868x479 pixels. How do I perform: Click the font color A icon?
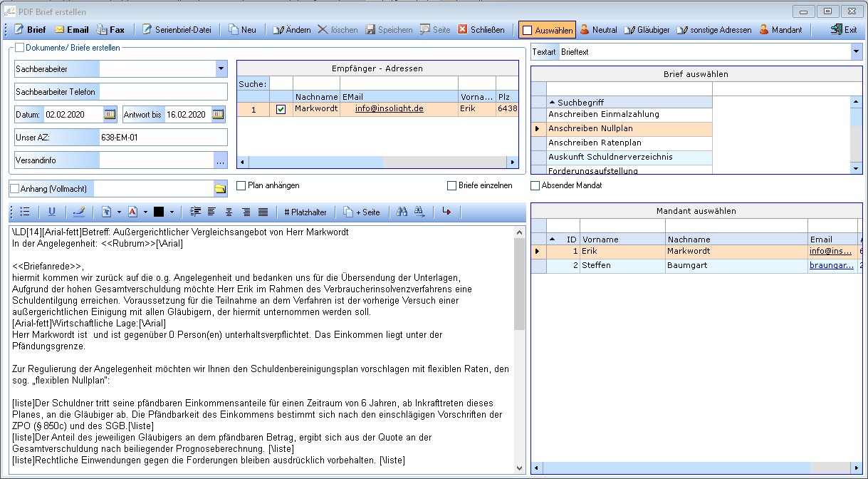click(x=132, y=212)
